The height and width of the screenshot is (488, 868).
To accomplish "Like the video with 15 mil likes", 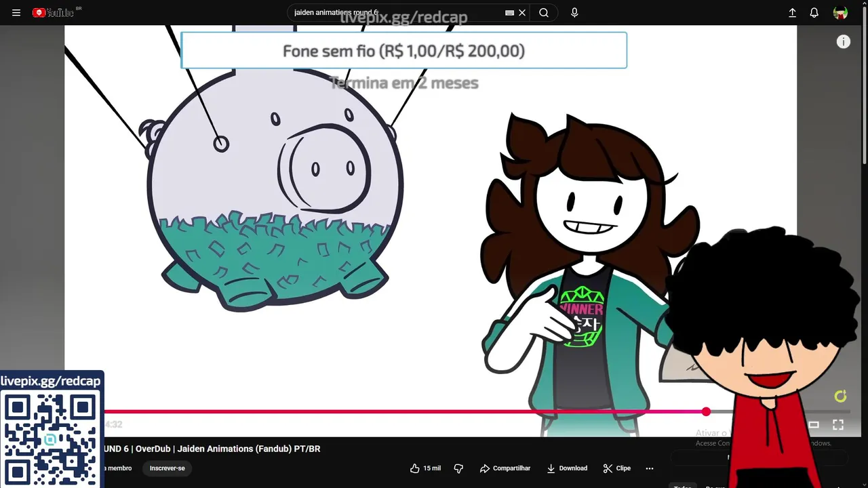I will coord(425,468).
